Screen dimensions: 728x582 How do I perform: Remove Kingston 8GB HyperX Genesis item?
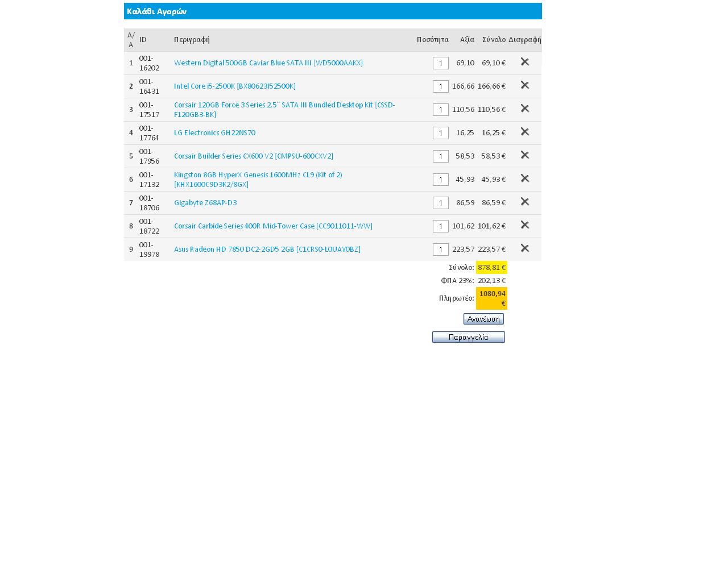pos(525,178)
